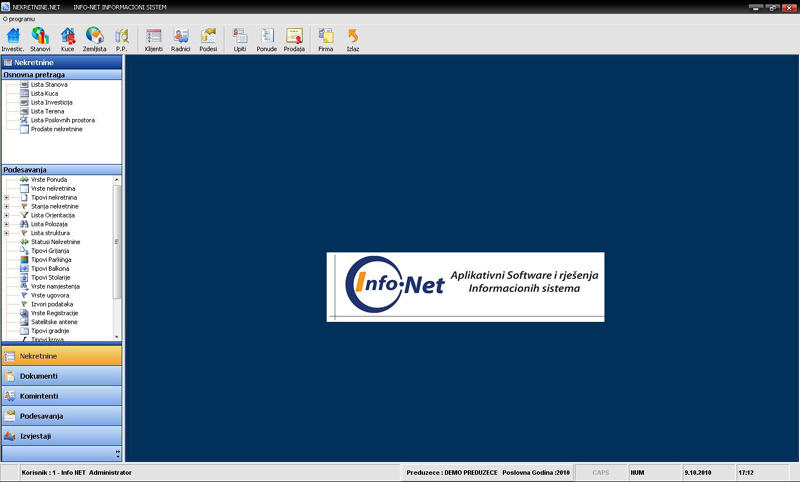Click Korisnik status bar entry
Image resolution: width=800 pixels, height=482 pixels.
(x=77, y=473)
